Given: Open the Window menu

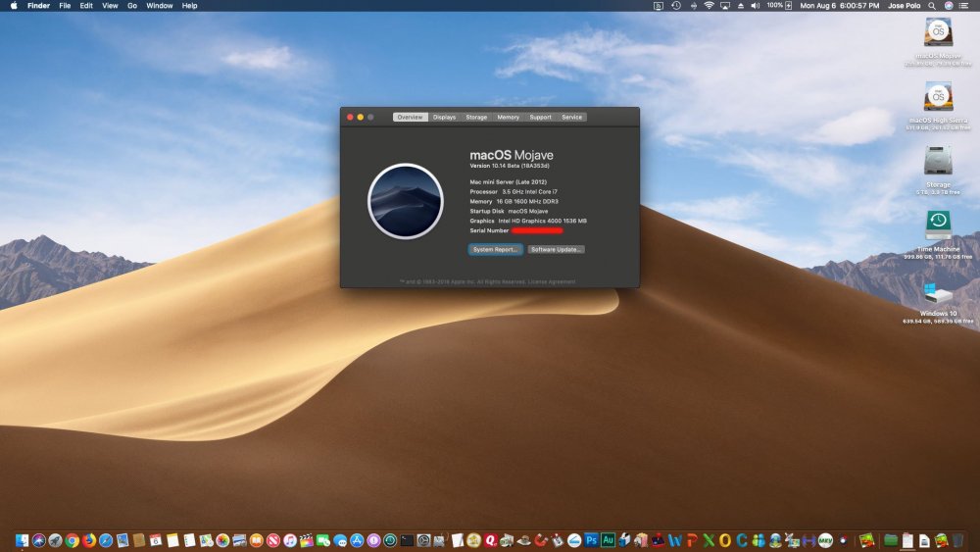Looking at the screenshot, I should point(160,6).
